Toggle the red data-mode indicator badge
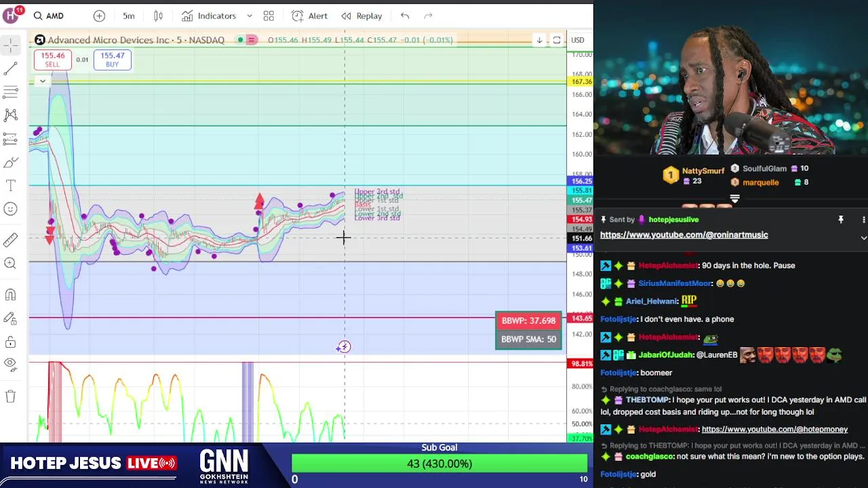The image size is (868, 488). (252, 40)
